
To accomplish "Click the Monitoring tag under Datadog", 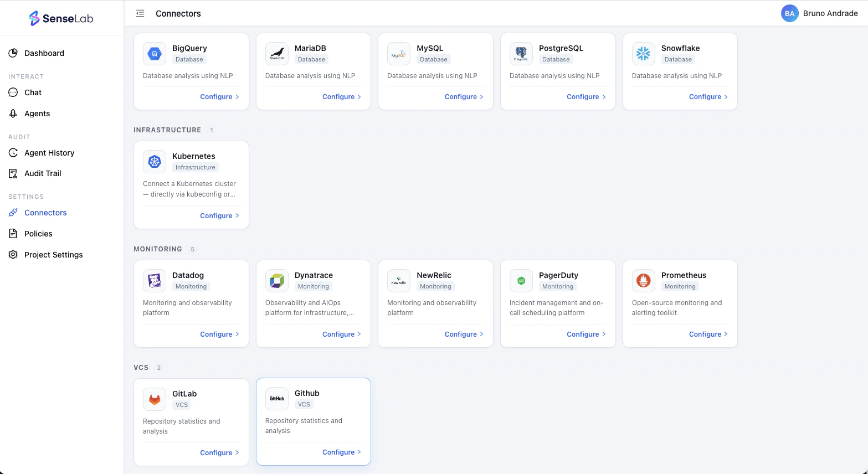I will click(191, 286).
